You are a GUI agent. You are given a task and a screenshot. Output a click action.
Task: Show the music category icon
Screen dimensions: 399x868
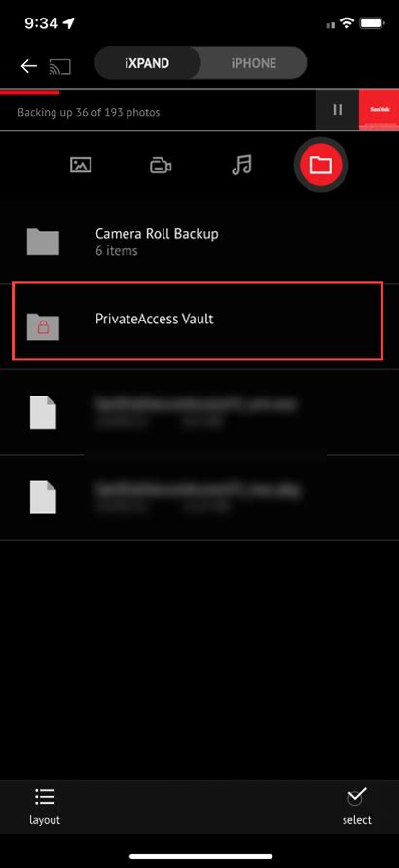tap(241, 165)
